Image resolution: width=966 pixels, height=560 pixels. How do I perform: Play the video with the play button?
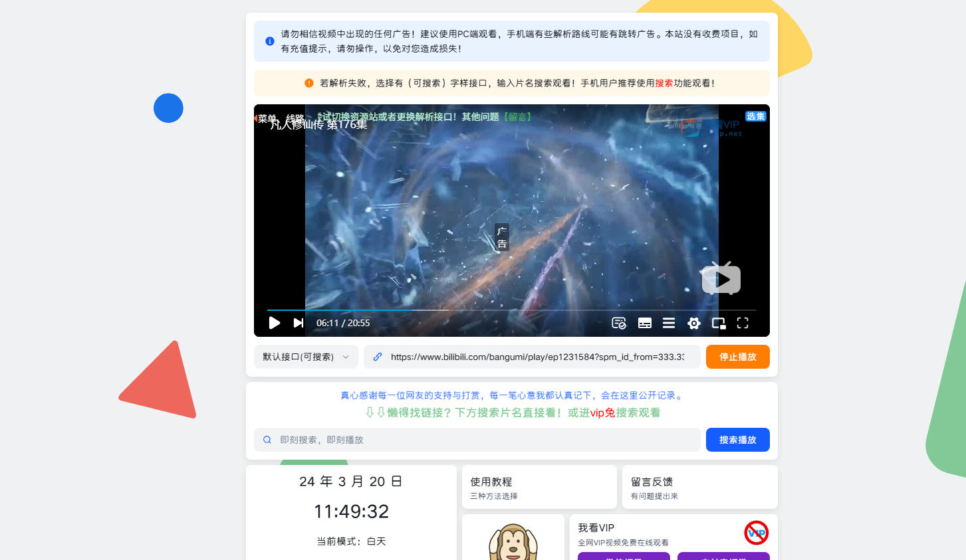pos(275,323)
